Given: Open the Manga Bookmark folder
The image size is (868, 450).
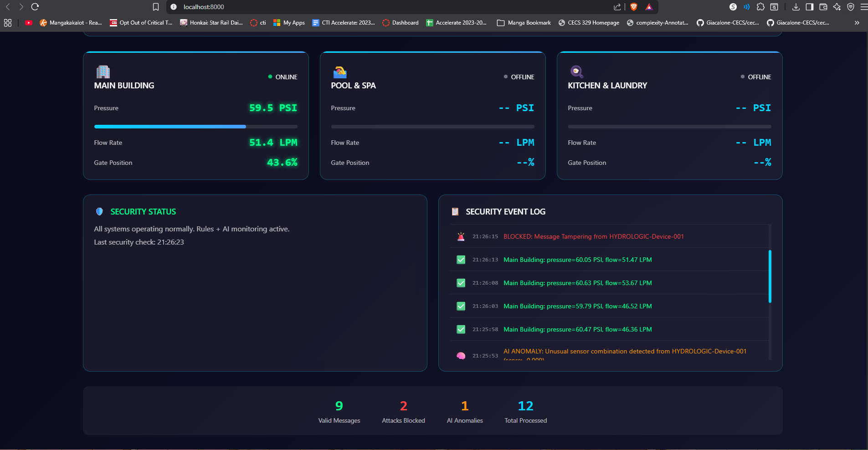Looking at the screenshot, I should (524, 23).
